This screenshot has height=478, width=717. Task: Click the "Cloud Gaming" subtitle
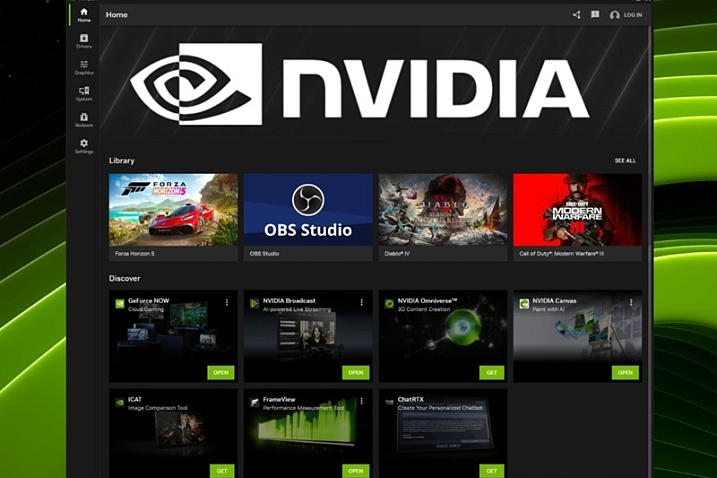click(x=146, y=309)
